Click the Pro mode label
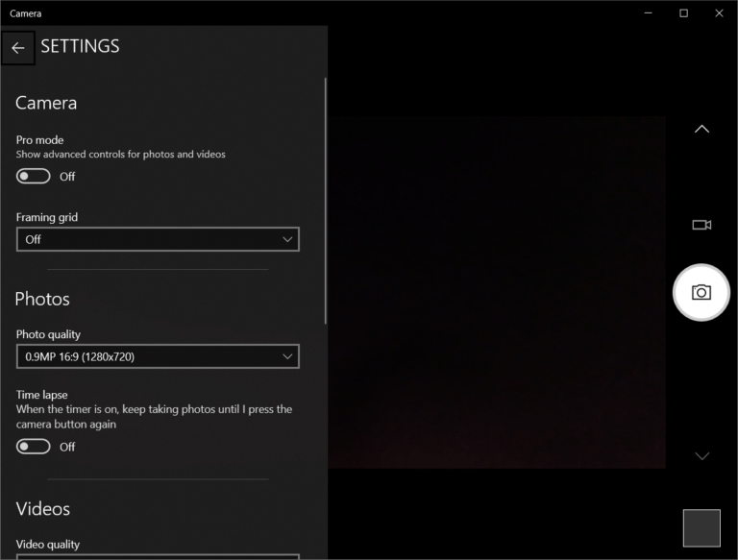738x560 pixels. tap(39, 140)
